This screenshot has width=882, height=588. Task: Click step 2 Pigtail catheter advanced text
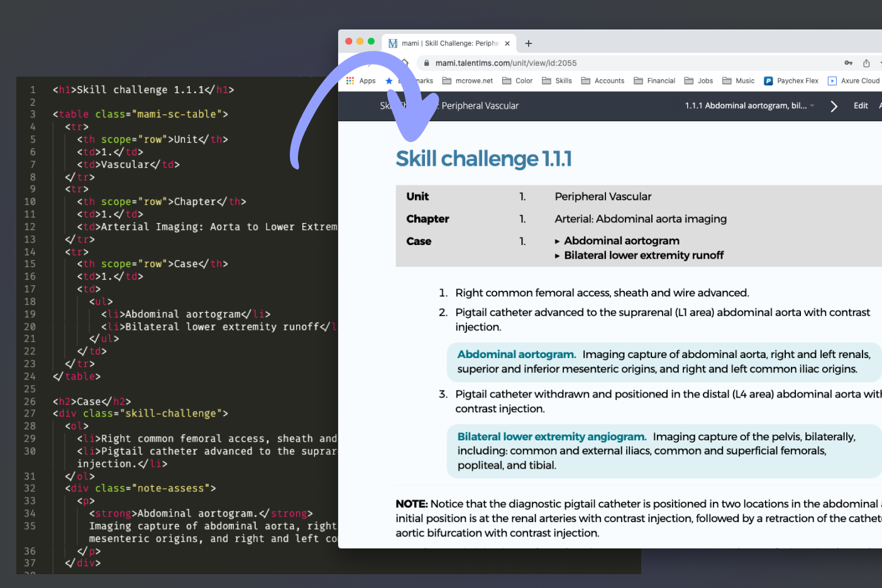pyautogui.click(x=663, y=320)
